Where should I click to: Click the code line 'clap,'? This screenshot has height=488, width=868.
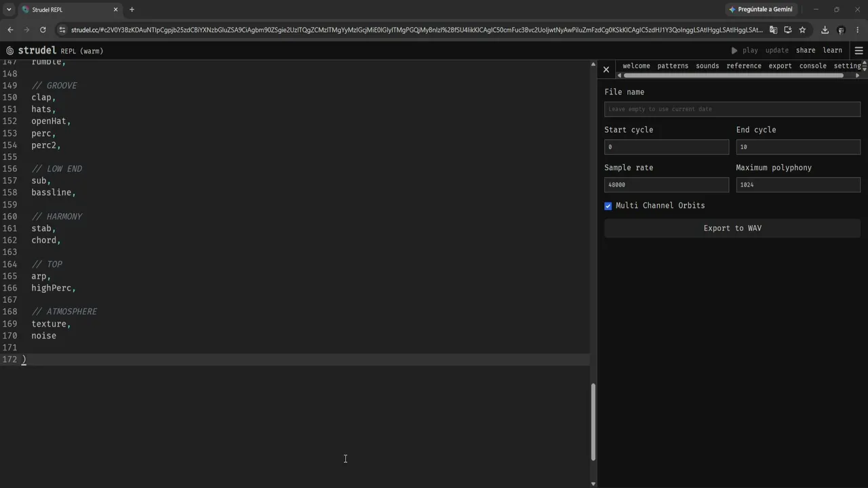coord(43,98)
